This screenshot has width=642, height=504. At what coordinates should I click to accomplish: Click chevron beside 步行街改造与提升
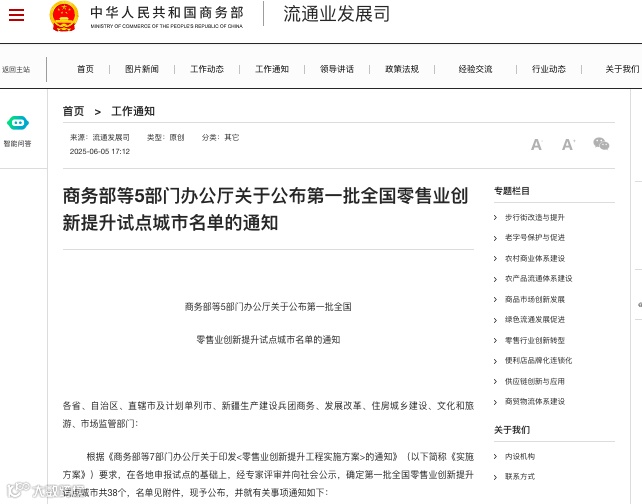click(x=495, y=217)
